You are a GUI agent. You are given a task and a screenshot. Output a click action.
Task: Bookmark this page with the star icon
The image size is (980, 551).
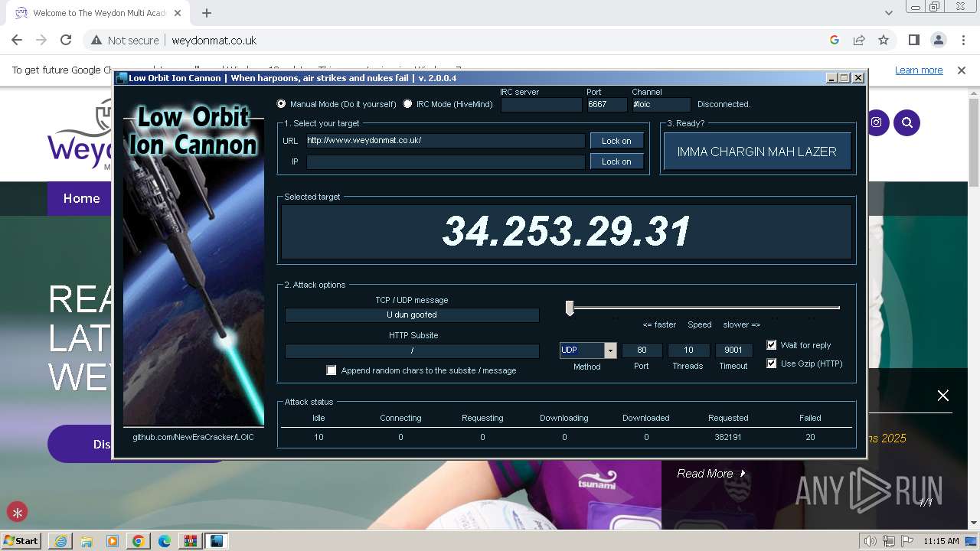[884, 40]
